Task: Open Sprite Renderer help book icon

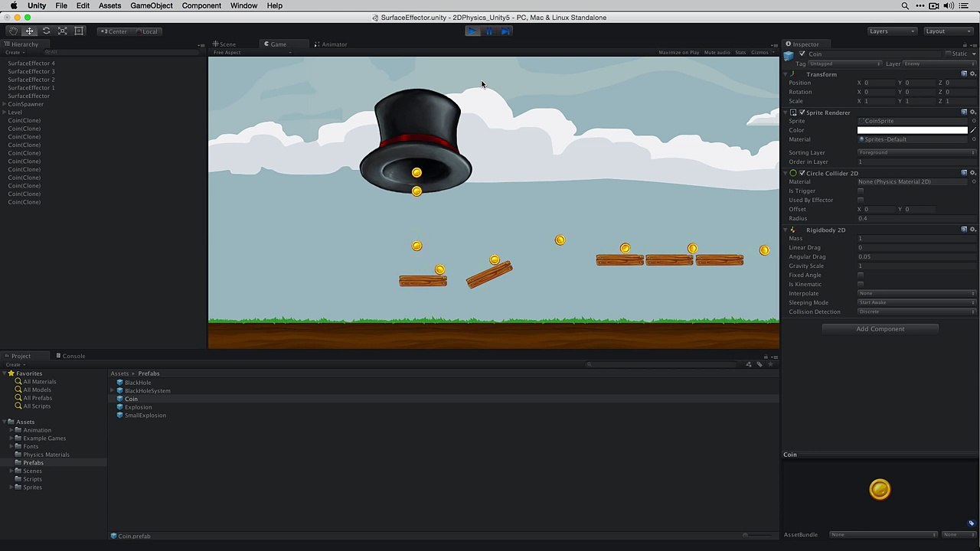Action: point(964,112)
